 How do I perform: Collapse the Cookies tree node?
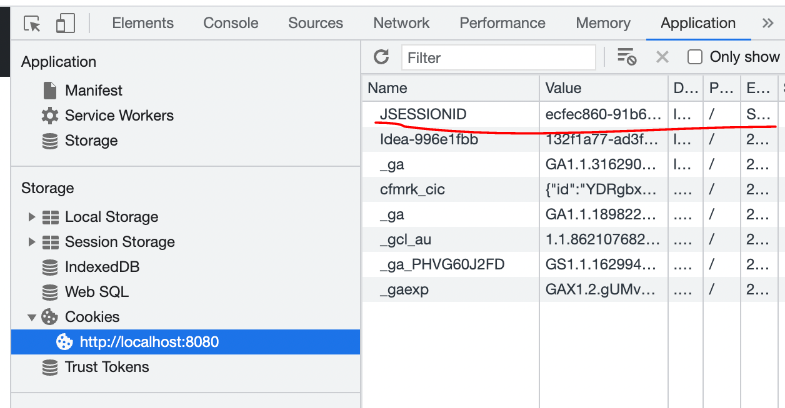coord(32,317)
